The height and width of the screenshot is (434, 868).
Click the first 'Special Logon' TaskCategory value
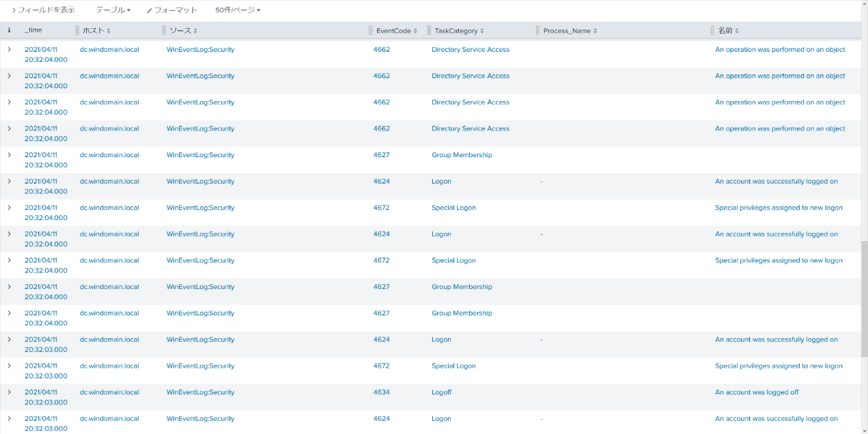point(453,208)
